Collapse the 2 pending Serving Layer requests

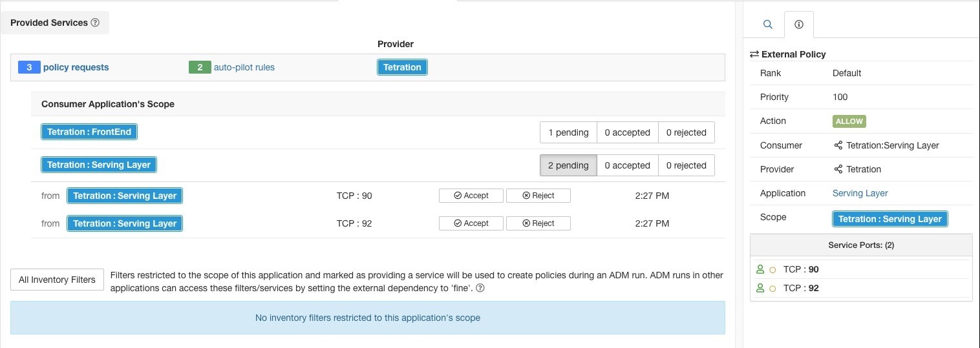[x=568, y=165]
